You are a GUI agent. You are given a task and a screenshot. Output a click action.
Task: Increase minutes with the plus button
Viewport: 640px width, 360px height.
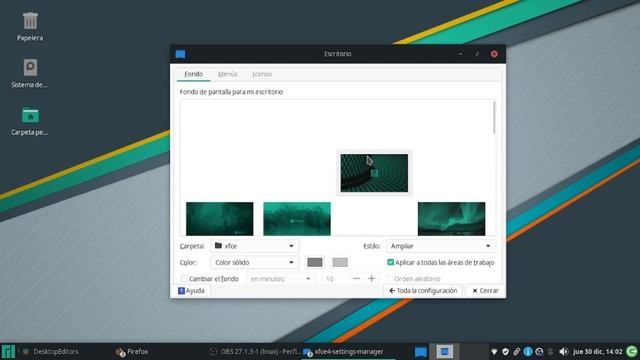[371, 279]
